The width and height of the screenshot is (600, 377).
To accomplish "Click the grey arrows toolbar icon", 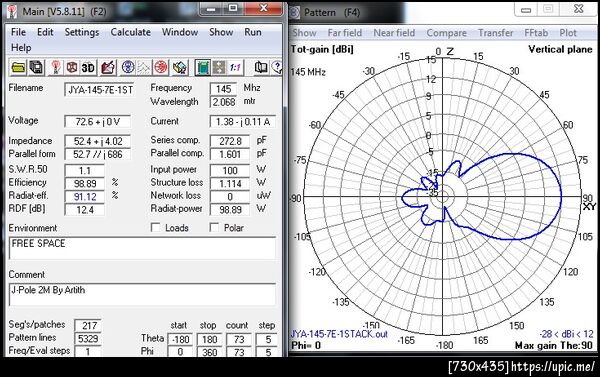I will [219, 67].
